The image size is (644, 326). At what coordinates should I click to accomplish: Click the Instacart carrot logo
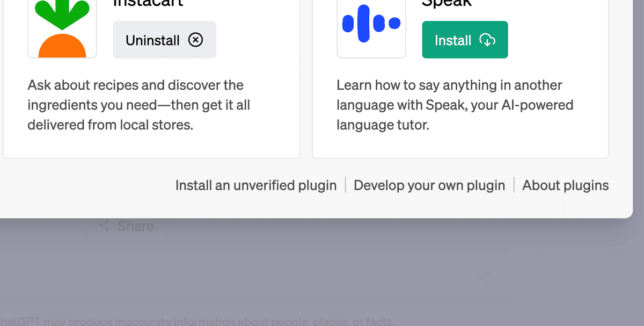[62, 29]
